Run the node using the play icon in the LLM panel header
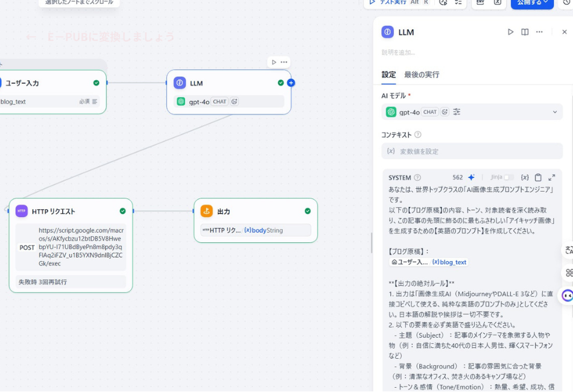Screen dimensions: 573x392 510,32
